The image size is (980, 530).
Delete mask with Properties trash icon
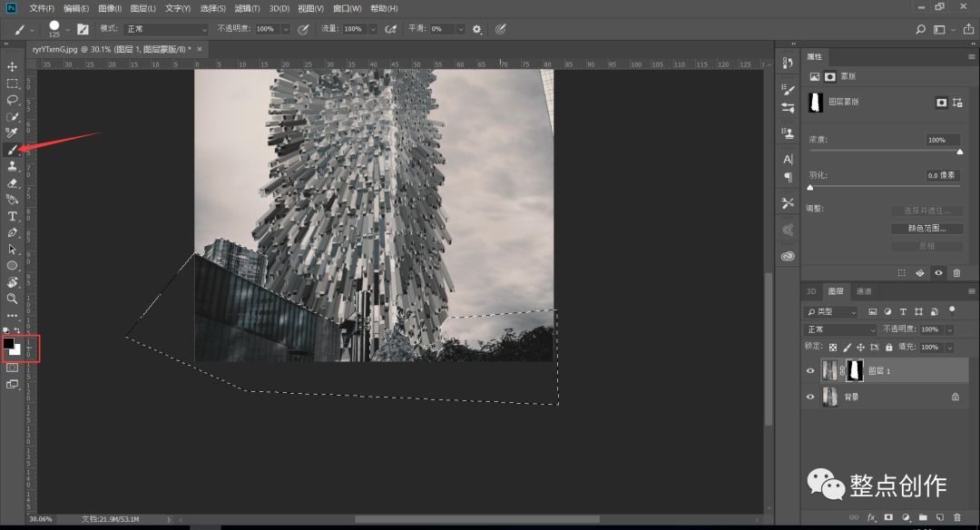956,272
